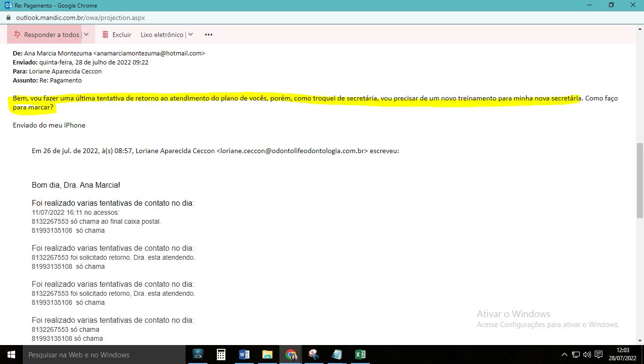Click the sent date quinta-feira, 28 de julho
Screen dimensions: 644x364
(x=93, y=63)
